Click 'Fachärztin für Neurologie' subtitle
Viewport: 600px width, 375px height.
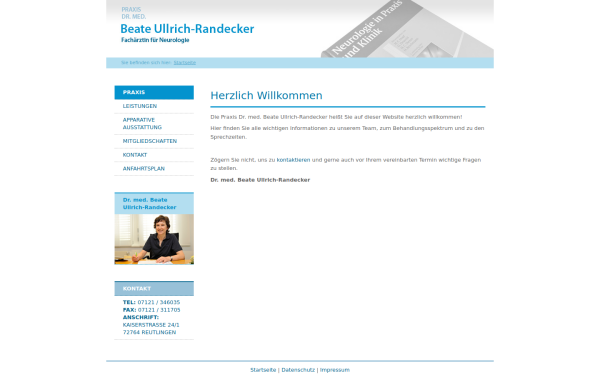pyautogui.click(x=155, y=40)
